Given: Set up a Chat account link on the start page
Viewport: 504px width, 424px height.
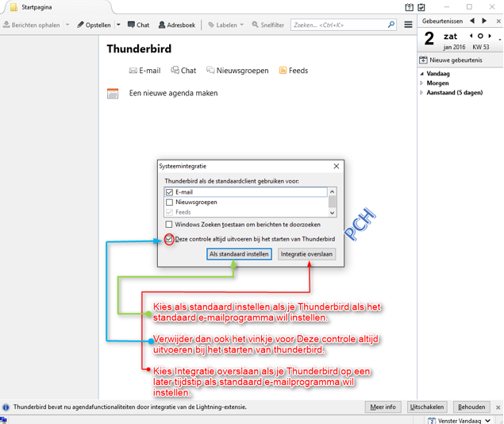Looking at the screenshot, I should pos(183,71).
